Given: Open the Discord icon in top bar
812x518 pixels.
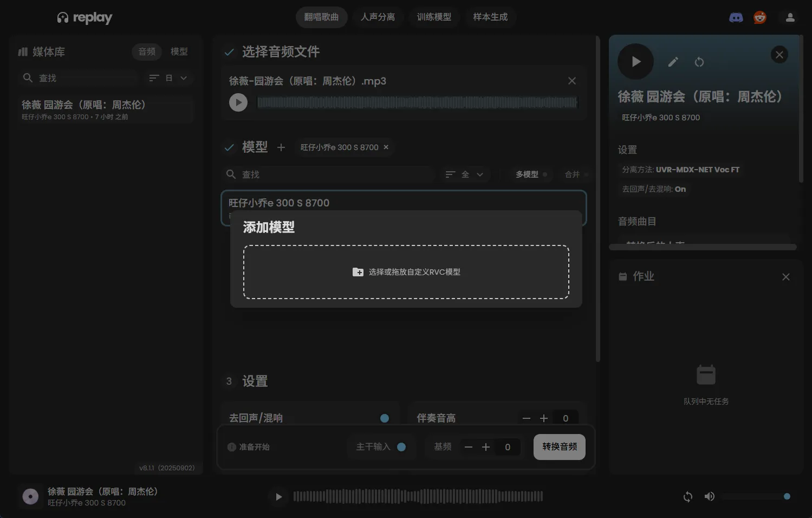Looking at the screenshot, I should [x=736, y=17].
